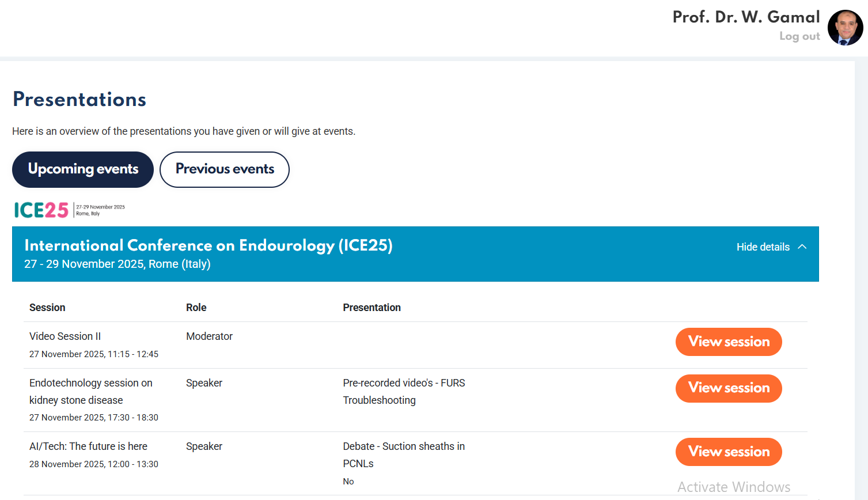Viewport: 868px width, 500px height.
Task: View session for Video Session II
Action: pos(729,342)
